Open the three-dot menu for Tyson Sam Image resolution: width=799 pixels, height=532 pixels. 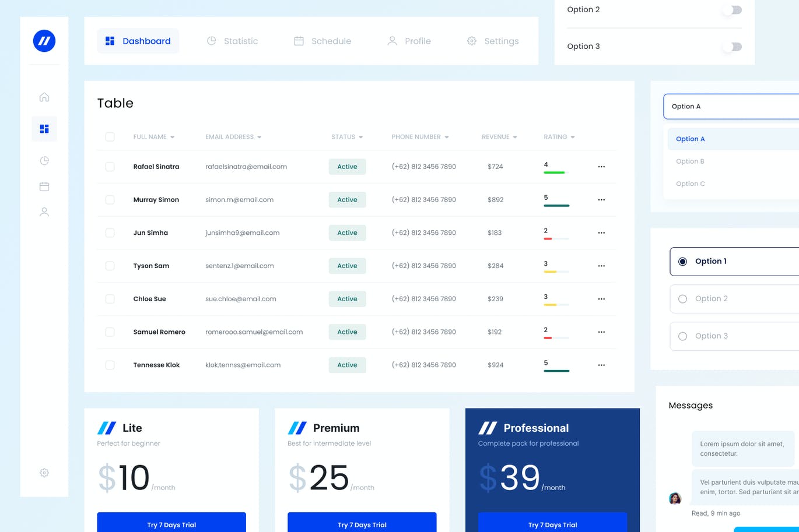coord(601,266)
